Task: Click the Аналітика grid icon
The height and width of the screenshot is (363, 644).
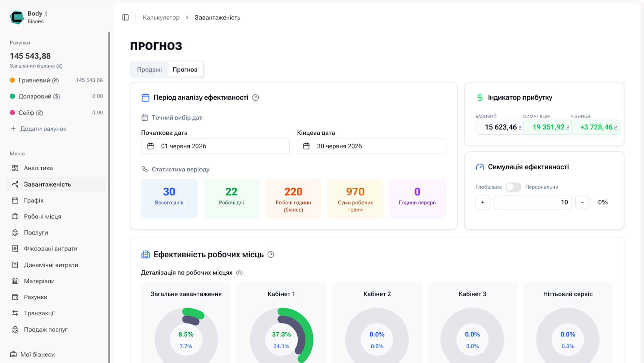Action: (x=15, y=168)
